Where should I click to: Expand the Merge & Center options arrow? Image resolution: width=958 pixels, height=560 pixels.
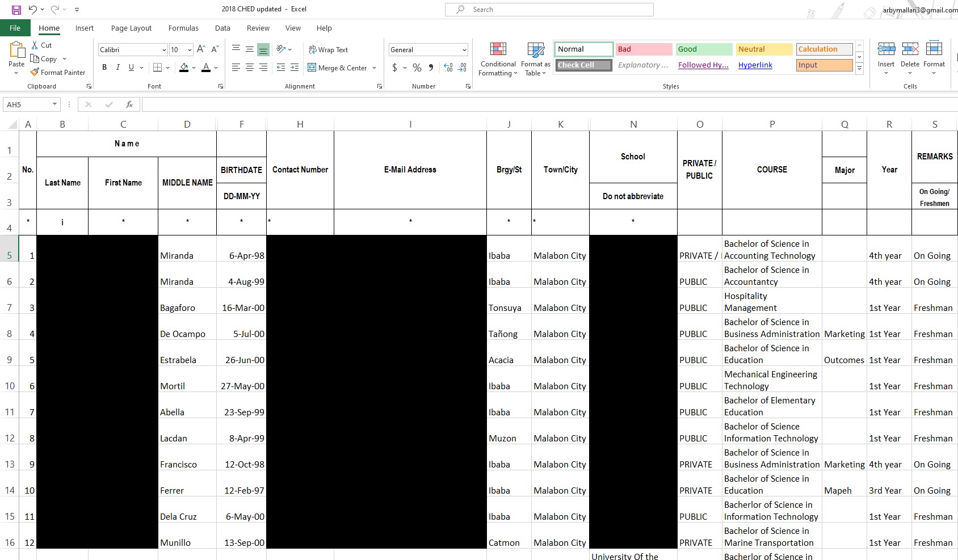375,68
